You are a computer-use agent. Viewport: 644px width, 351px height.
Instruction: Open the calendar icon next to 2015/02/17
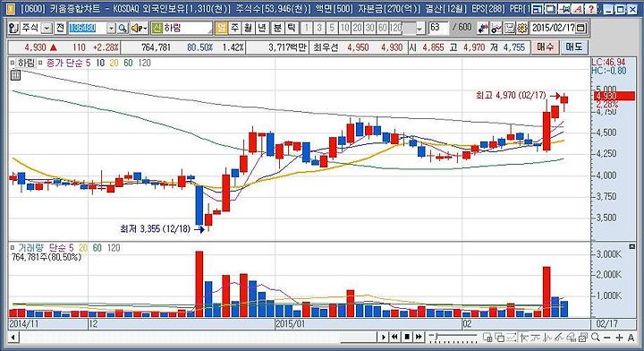tap(580, 28)
